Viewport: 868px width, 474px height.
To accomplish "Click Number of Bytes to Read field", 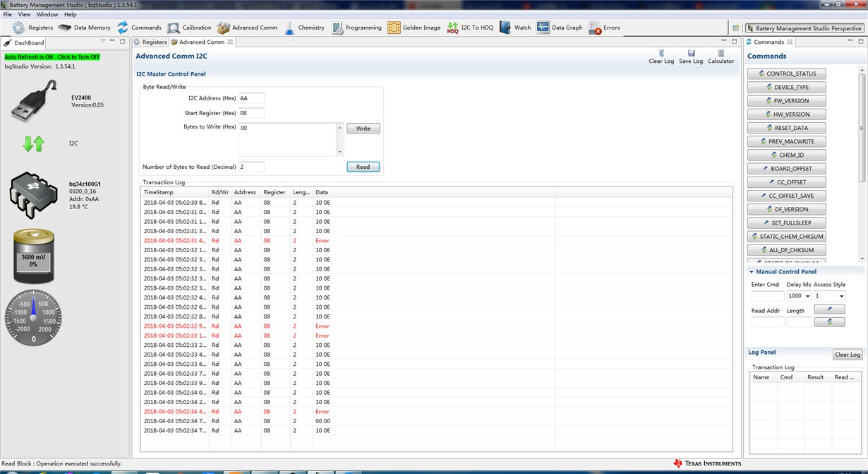I will (251, 167).
